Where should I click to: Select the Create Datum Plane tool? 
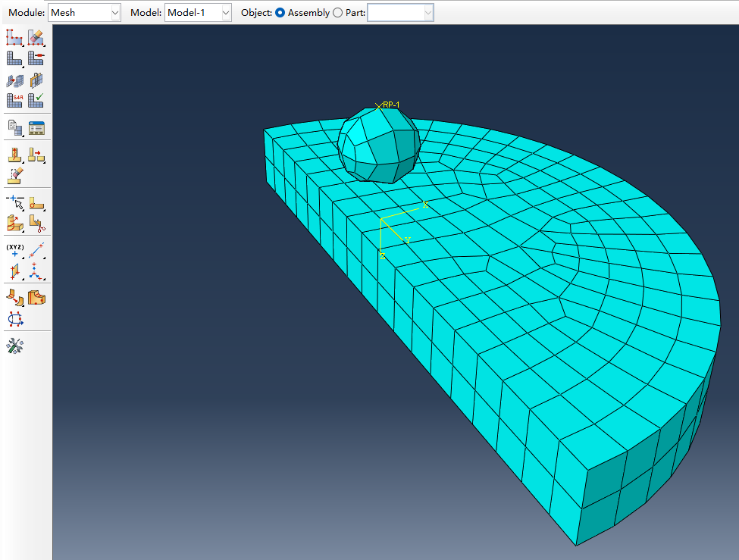click(14, 271)
